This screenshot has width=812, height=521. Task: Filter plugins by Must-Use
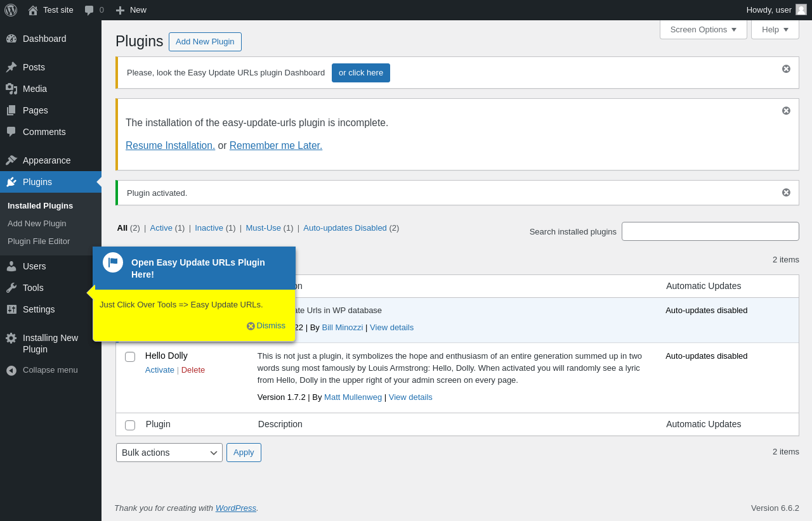point(263,228)
